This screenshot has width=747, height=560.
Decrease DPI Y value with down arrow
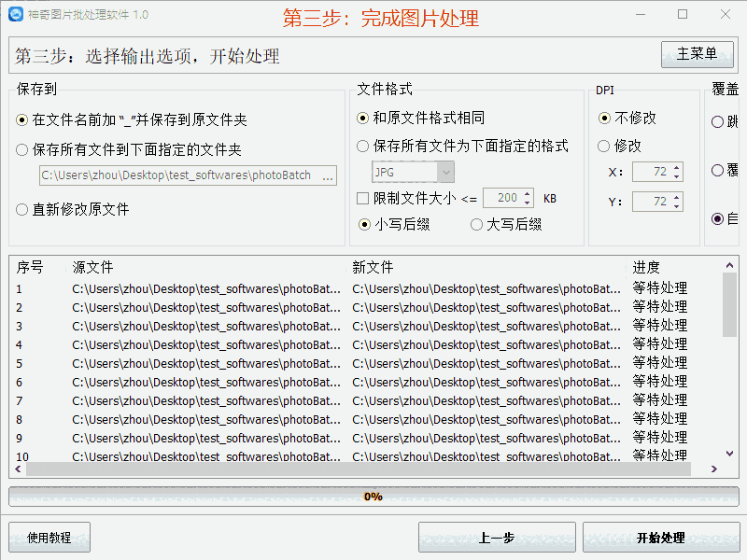coord(676,206)
